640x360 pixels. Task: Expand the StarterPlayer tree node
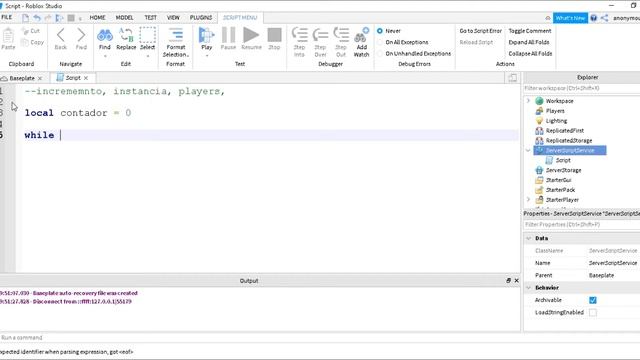point(528,200)
